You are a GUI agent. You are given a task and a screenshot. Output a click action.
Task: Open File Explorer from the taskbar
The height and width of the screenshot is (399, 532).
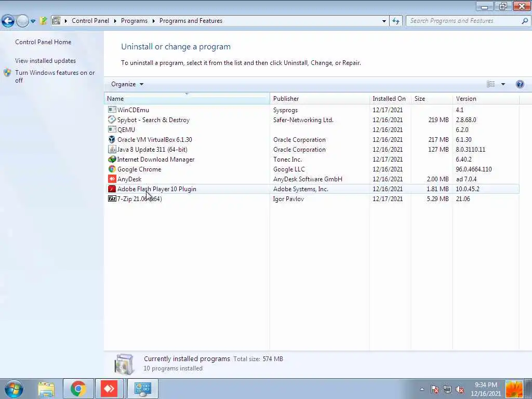click(x=46, y=389)
